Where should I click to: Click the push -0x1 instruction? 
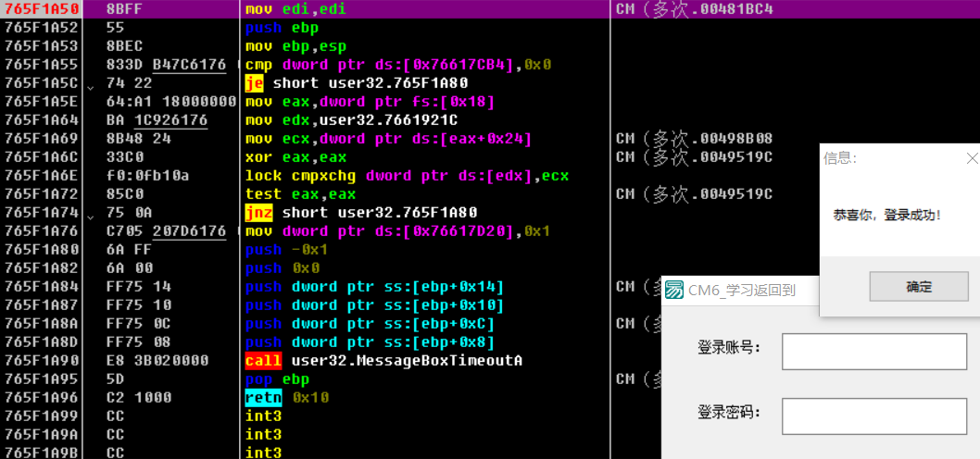pos(285,250)
